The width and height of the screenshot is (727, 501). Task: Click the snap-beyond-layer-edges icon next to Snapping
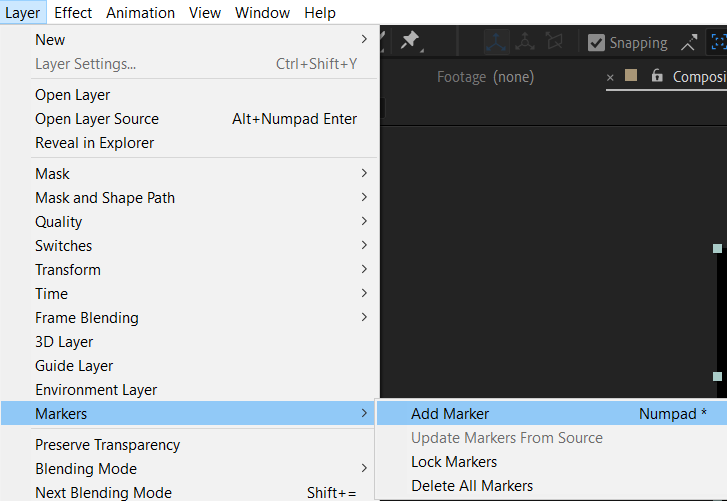pos(689,43)
